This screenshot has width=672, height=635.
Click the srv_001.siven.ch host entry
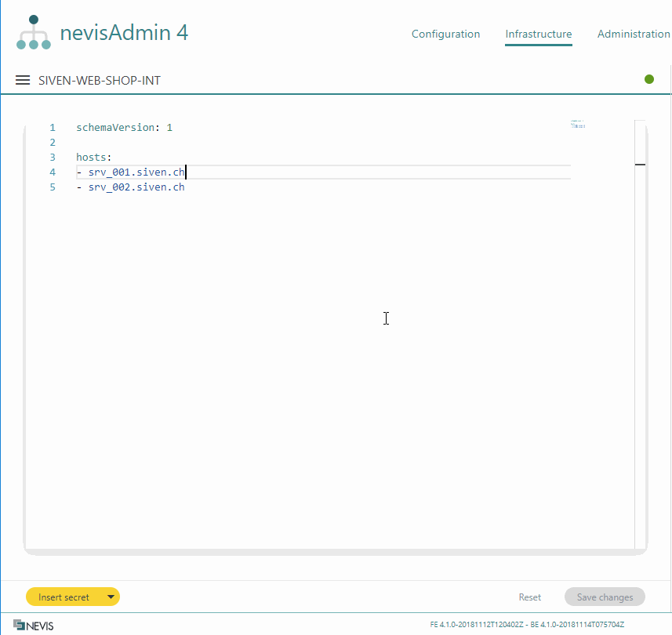(x=136, y=172)
